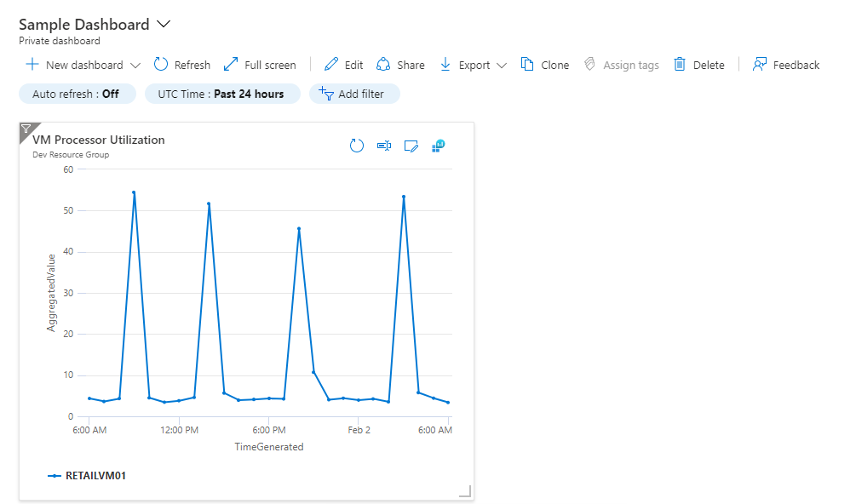Click Edit in the toolbar
856x504 pixels.
[344, 65]
